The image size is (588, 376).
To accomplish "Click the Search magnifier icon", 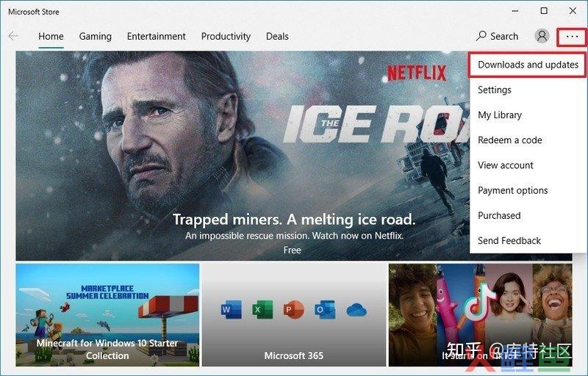I will (x=481, y=36).
